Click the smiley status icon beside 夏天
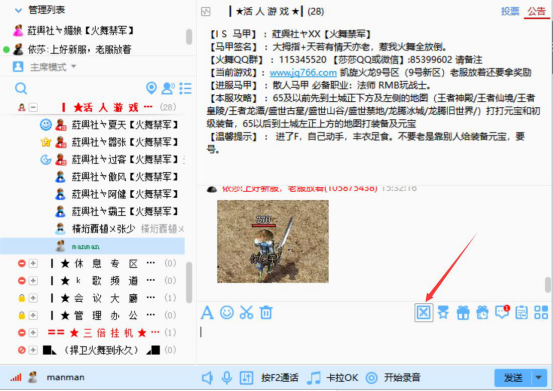 click(x=45, y=124)
